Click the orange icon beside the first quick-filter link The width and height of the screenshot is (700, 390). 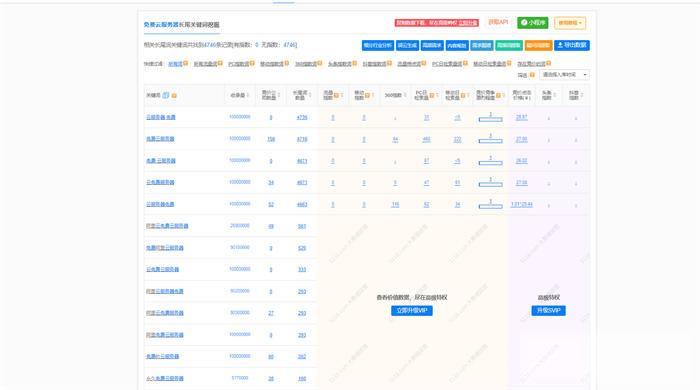tap(185, 63)
